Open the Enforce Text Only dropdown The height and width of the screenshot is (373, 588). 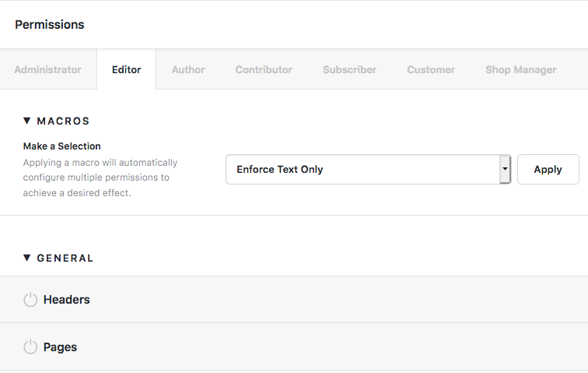click(x=368, y=170)
